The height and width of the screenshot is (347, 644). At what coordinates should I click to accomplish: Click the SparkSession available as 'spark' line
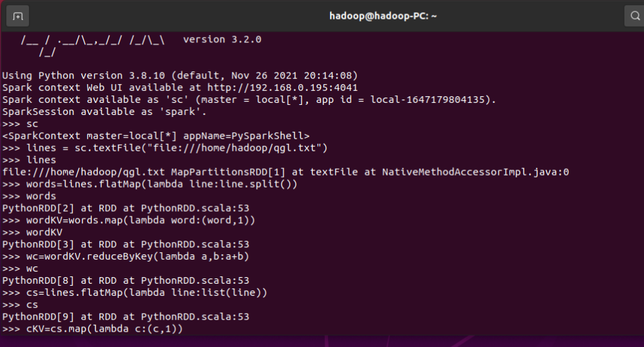click(104, 112)
